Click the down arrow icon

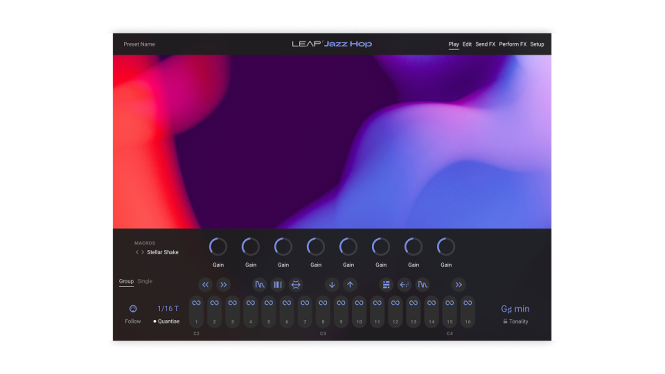pyautogui.click(x=332, y=285)
